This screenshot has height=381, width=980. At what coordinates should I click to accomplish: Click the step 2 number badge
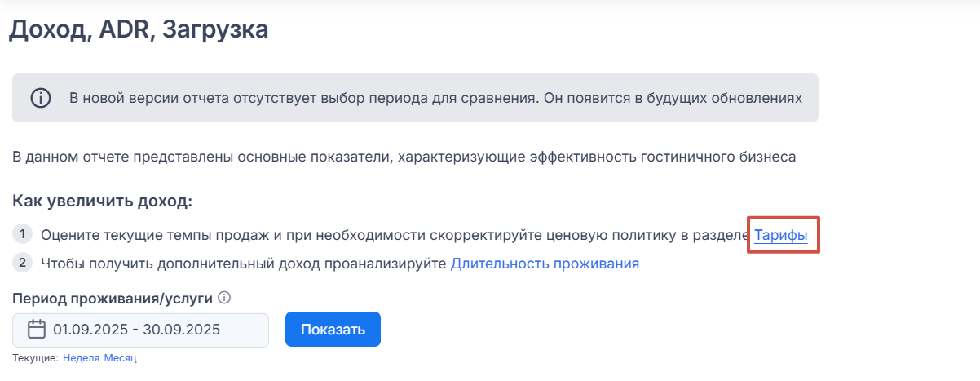[23, 263]
